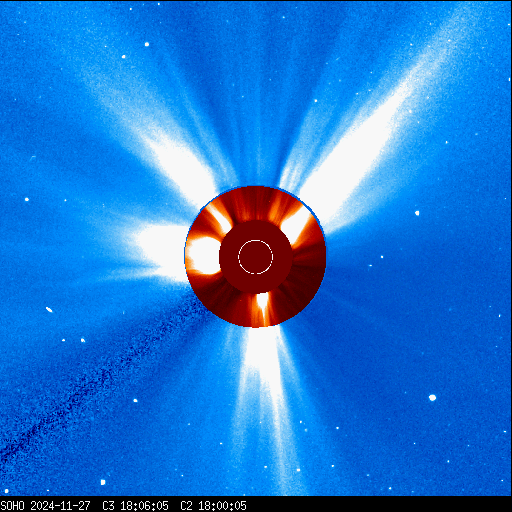The image size is (512, 512).
Task: Select the elongated streak object at far left
Action: [49, 310]
